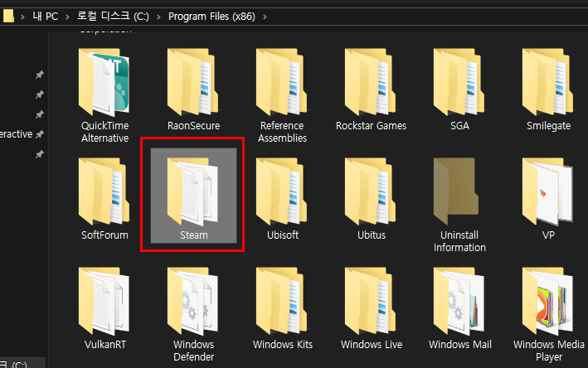Select the Windows Live folder icon

click(x=371, y=301)
